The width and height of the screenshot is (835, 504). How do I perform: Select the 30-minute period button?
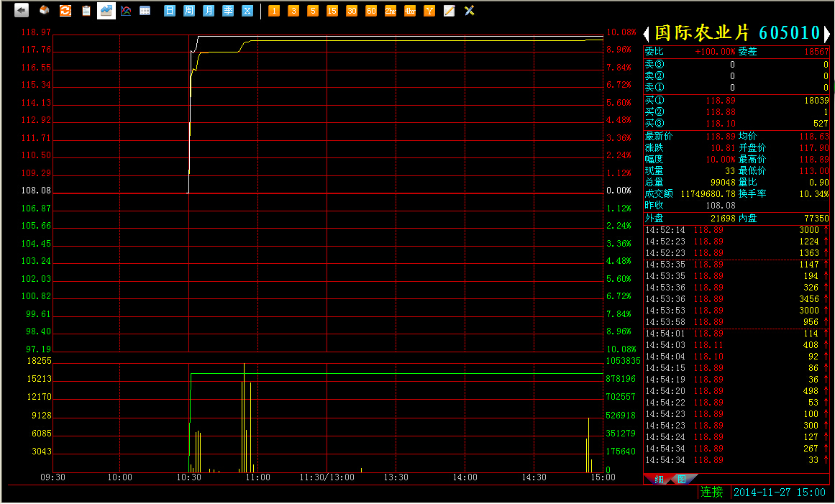pyautogui.click(x=352, y=11)
